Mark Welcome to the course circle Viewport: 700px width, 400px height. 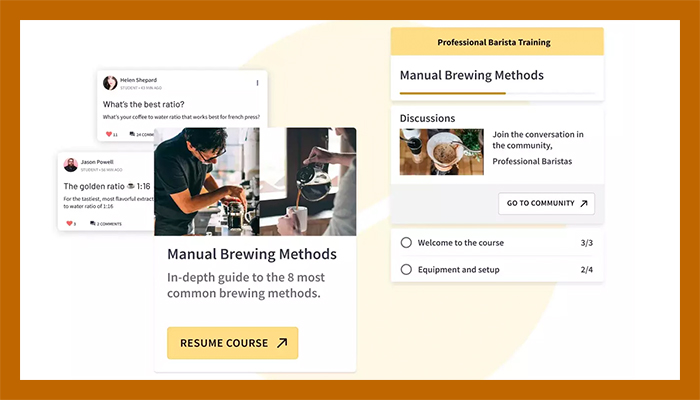pos(406,242)
